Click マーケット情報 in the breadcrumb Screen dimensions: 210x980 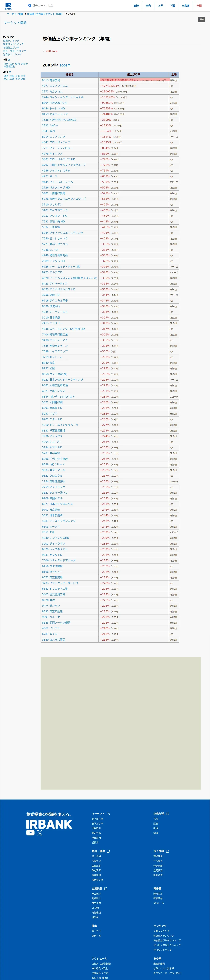point(15,14)
